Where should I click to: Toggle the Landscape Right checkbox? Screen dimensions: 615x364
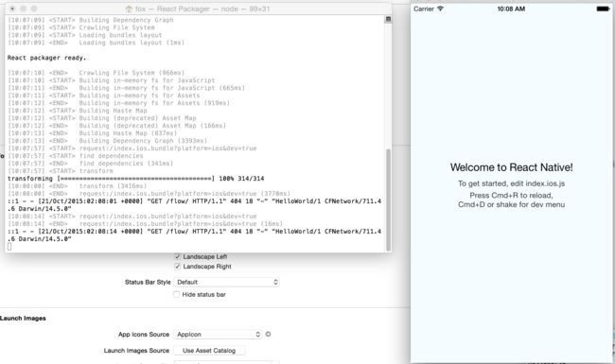coord(177,267)
